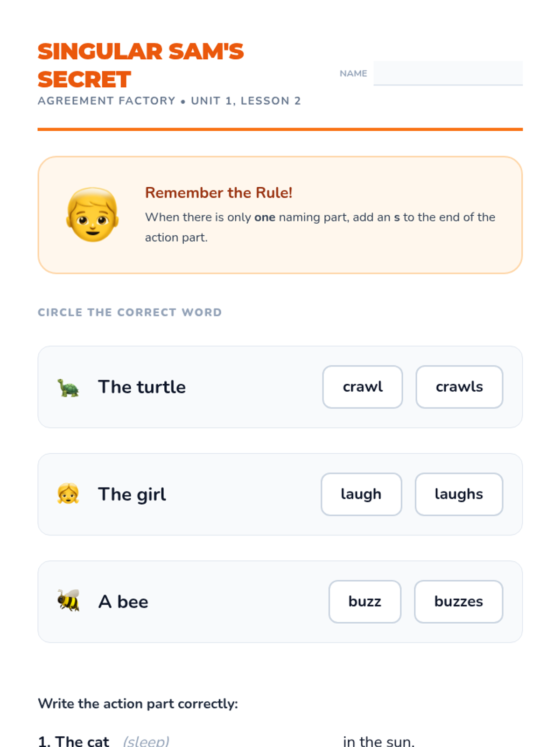The width and height of the screenshot is (560, 747).
Task: Click the 'Remember the Rule!' heading
Action: coord(218,192)
